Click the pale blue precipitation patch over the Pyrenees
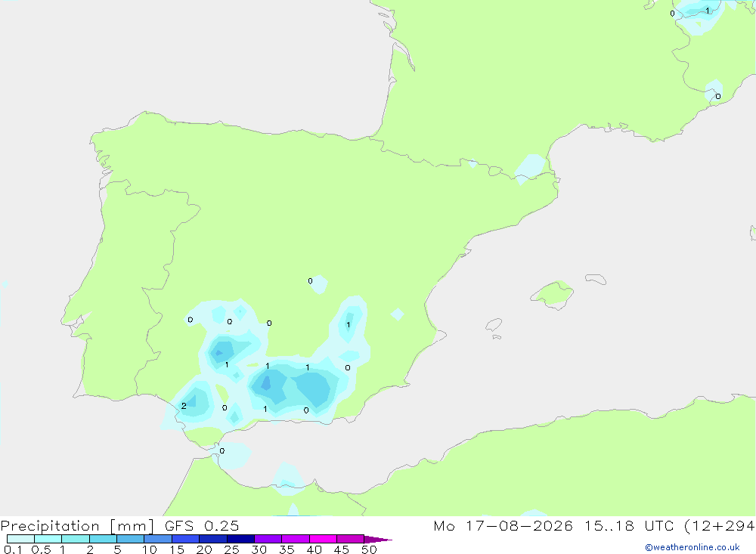Viewport: 756px width, 554px height. click(531, 168)
